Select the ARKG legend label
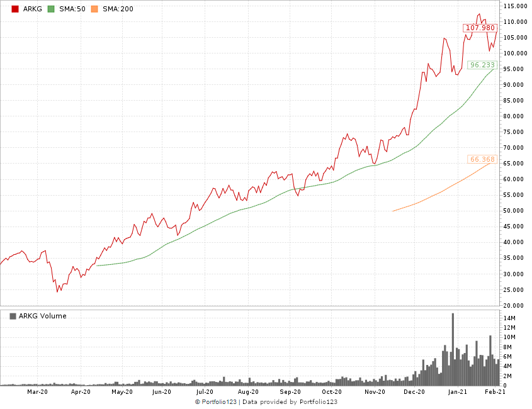The height and width of the screenshot is (409, 532). click(x=33, y=9)
